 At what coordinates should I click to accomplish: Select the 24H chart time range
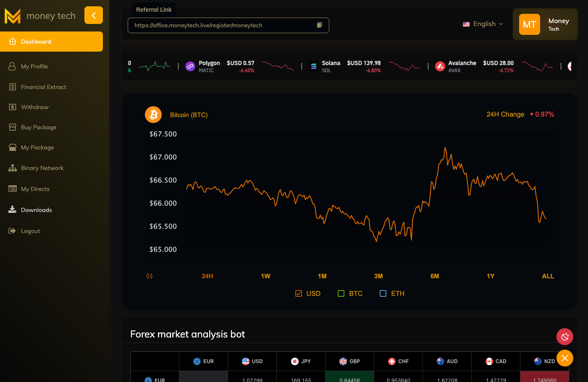coord(207,276)
